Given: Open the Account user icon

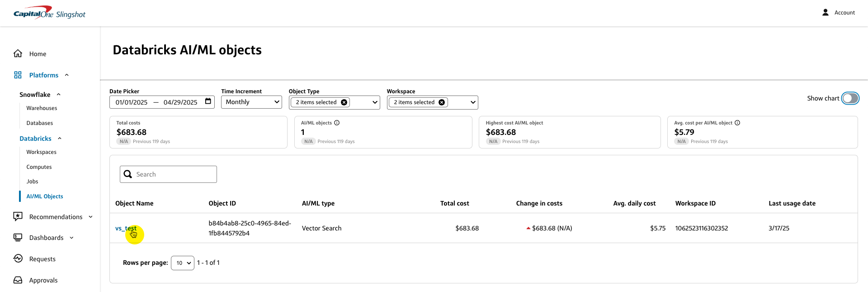Looking at the screenshot, I should [x=826, y=13].
